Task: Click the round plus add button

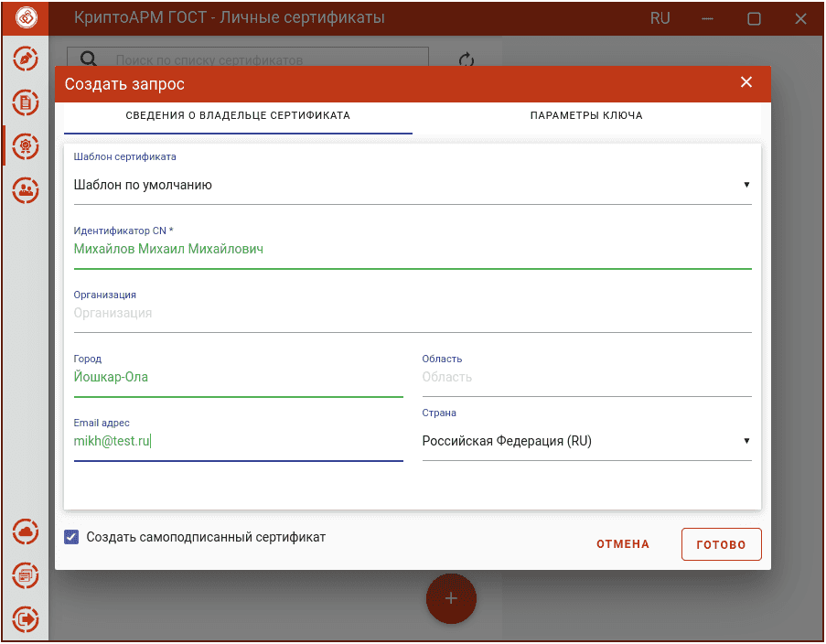Action: (x=451, y=598)
